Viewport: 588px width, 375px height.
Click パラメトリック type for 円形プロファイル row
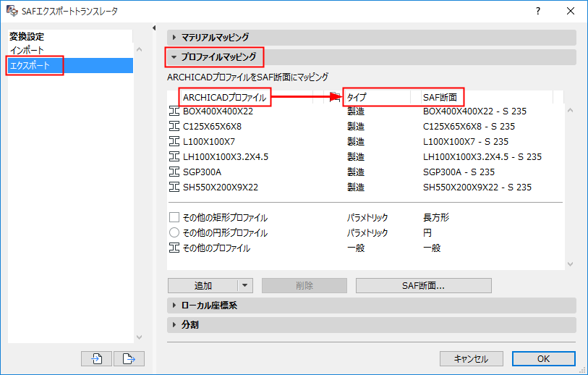[x=367, y=232]
